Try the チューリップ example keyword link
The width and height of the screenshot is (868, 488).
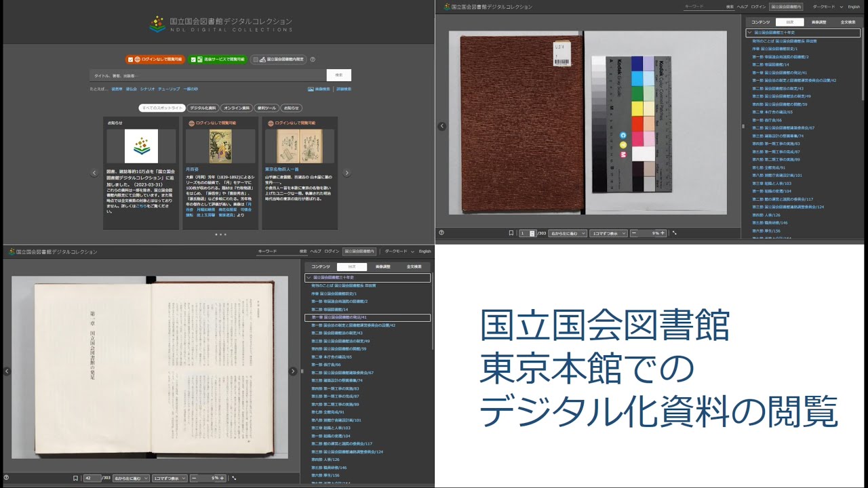[x=169, y=89]
